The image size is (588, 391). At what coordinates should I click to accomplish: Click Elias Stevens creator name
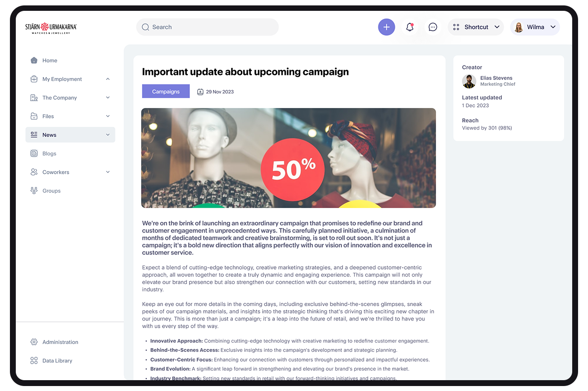[x=496, y=78]
